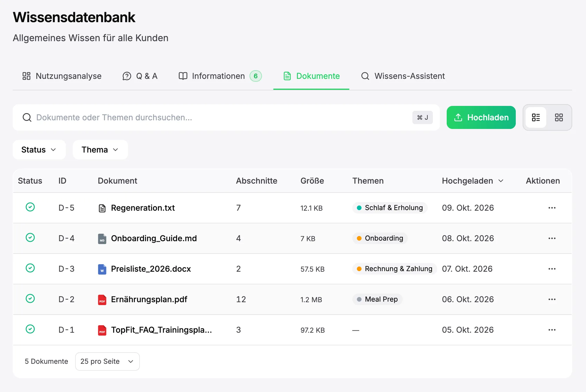Select the Wissens-Assistent tab
This screenshot has height=392, width=586.
(403, 76)
